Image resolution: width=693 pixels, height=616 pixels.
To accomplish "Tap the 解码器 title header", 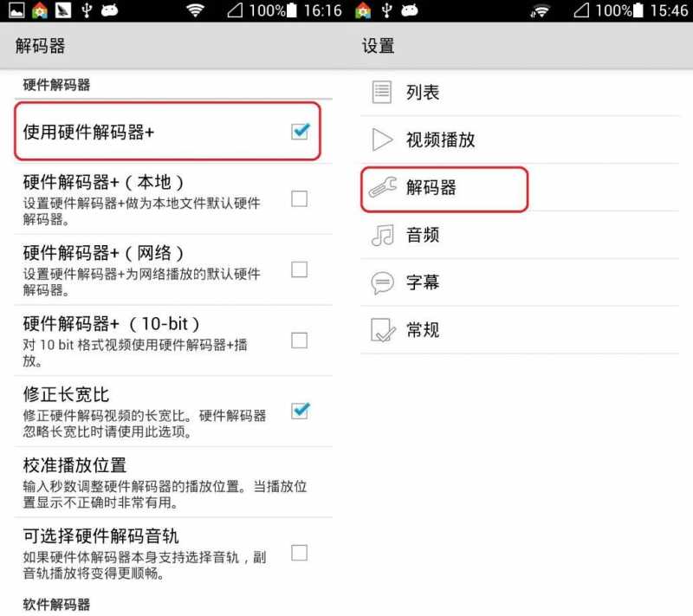I will click(x=40, y=46).
